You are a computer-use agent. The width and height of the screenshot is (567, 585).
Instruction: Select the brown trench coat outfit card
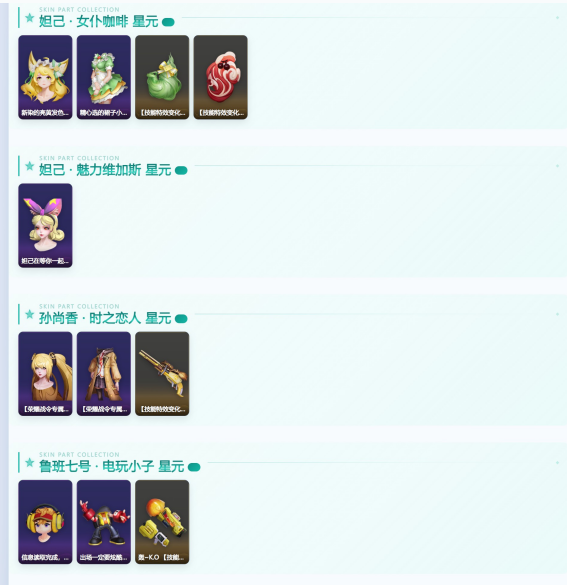(104, 373)
